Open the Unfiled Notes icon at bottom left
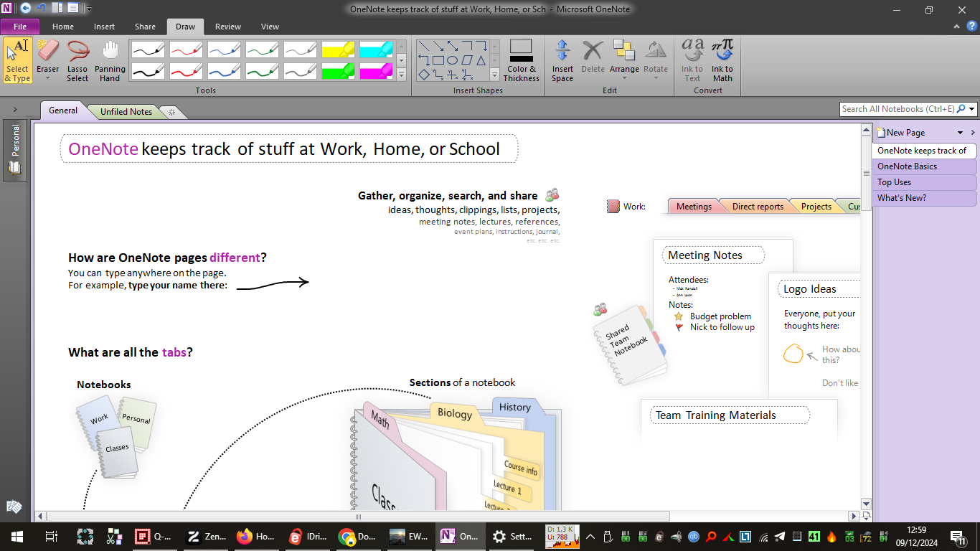 click(x=14, y=507)
